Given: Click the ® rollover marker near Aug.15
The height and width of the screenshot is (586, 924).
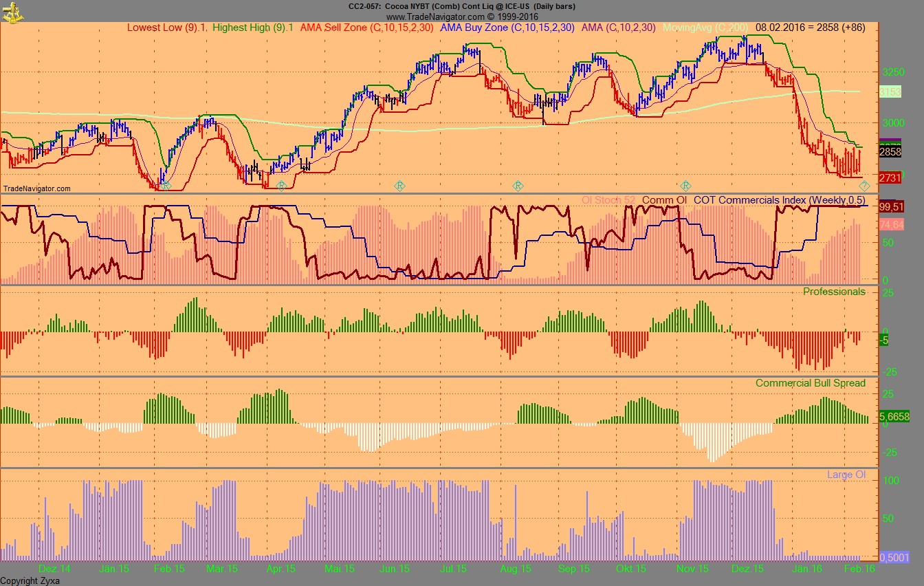Looking at the screenshot, I should (517, 185).
